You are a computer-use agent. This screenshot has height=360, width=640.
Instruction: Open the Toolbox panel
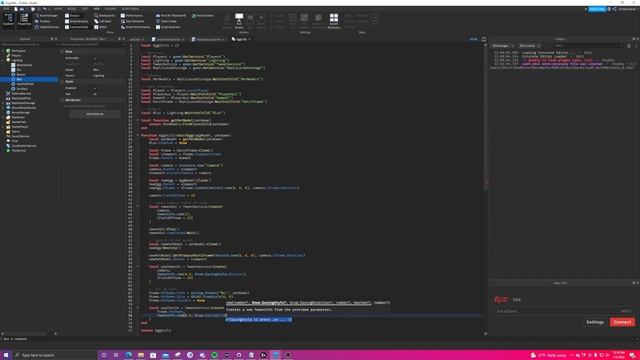point(43,21)
